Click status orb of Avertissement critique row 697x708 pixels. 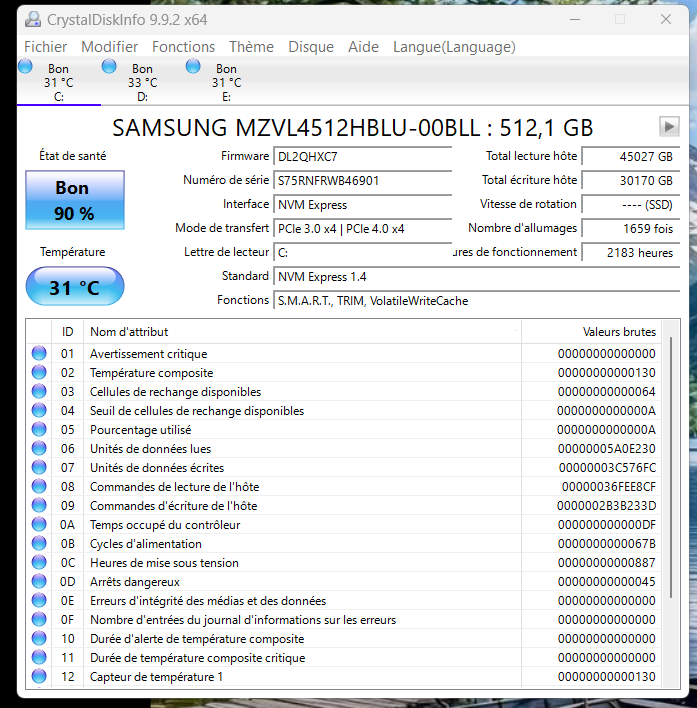[39, 353]
